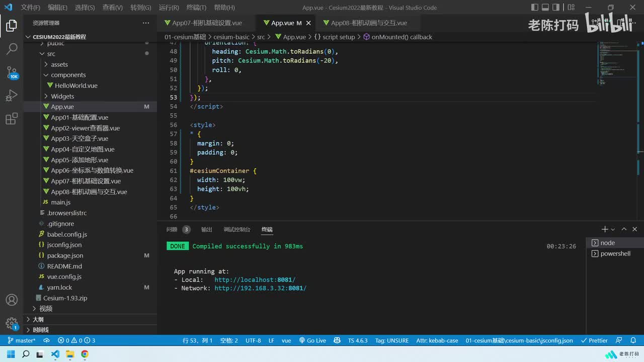Image resolution: width=644 pixels, height=362 pixels.
Task: Open the http://192.168.3.32:8081/ network link
Action: pos(260,288)
